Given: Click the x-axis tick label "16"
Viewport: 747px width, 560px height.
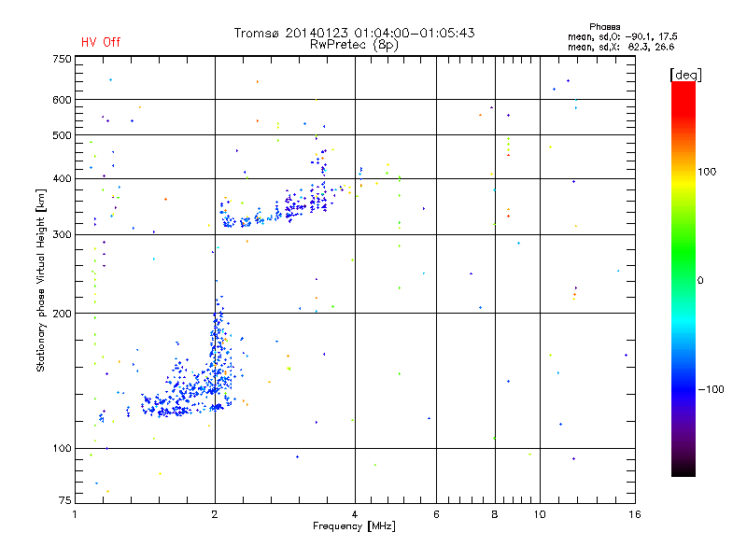Looking at the screenshot, I should pos(635,514).
